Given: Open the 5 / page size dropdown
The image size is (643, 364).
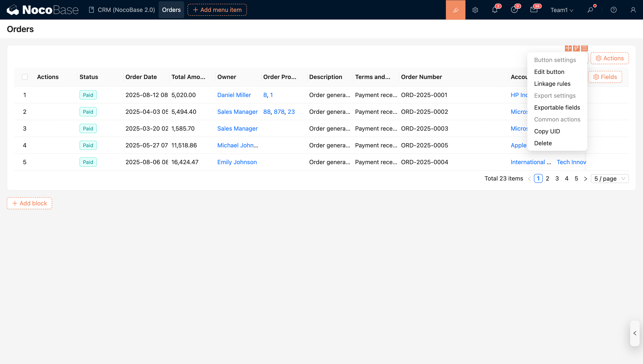Looking at the screenshot, I should [609, 179].
